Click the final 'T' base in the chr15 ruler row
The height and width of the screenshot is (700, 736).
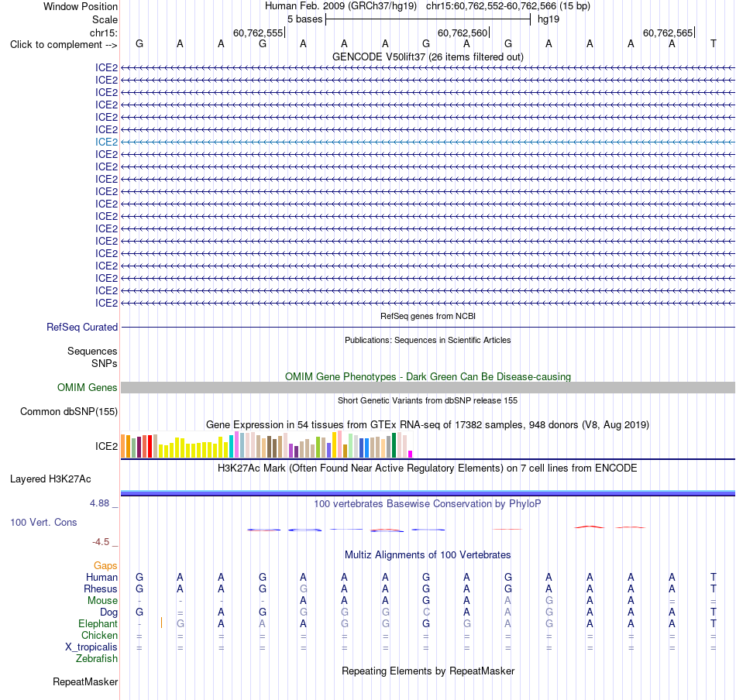(x=713, y=43)
